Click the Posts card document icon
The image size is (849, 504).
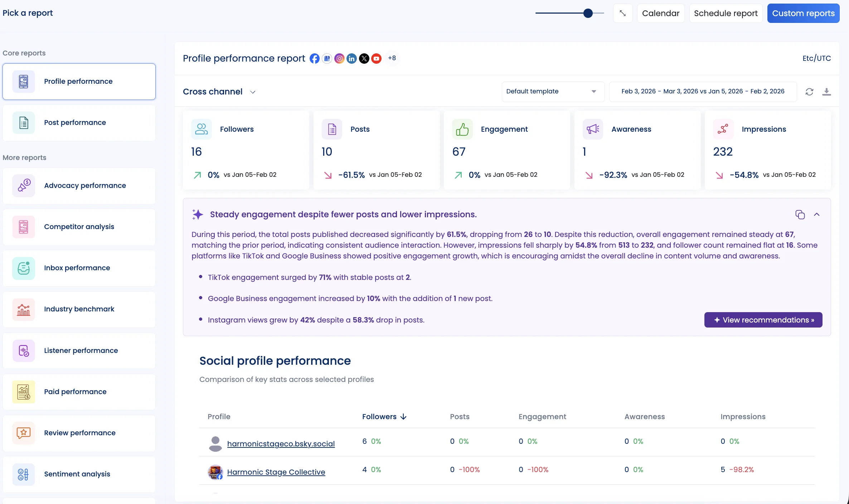coord(332,129)
